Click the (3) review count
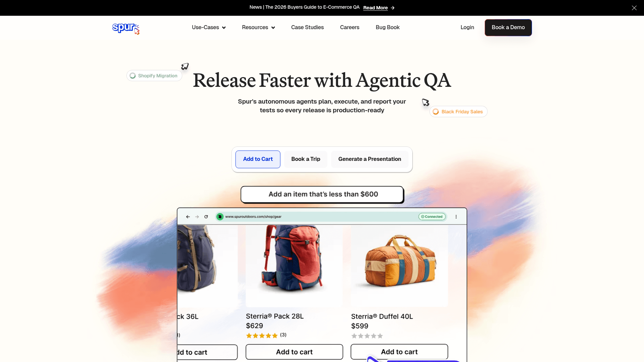 [283, 335]
